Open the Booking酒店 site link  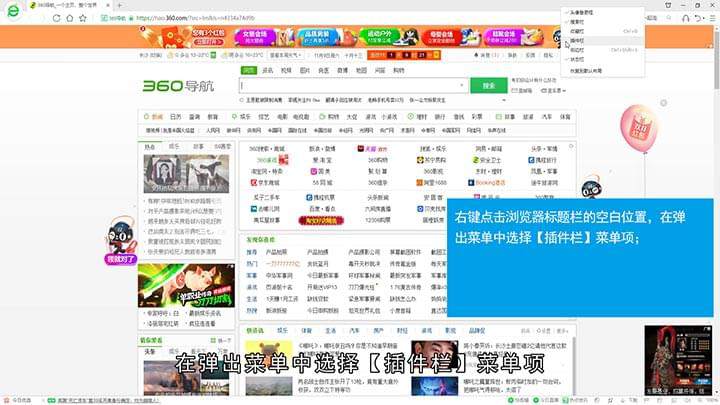tap(487, 182)
